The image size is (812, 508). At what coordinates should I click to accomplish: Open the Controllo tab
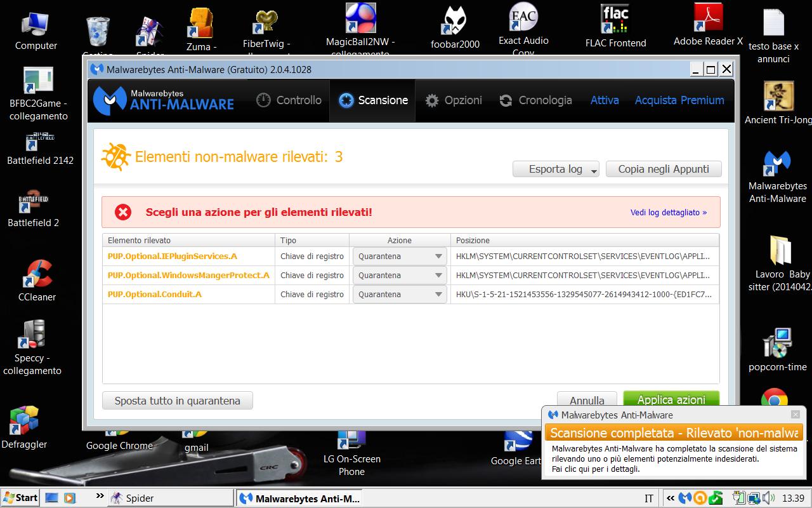(289, 100)
